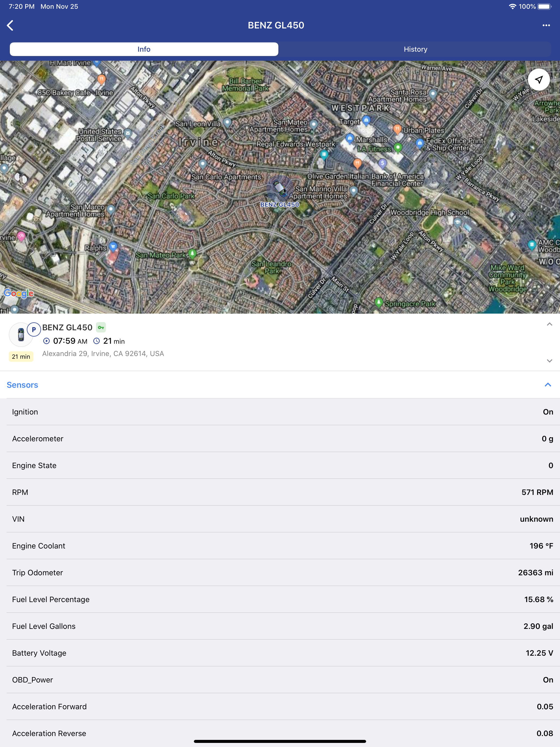Collapse the vehicle card with up chevron
Image resolution: width=560 pixels, height=747 pixels.
[x=549, y=324]
